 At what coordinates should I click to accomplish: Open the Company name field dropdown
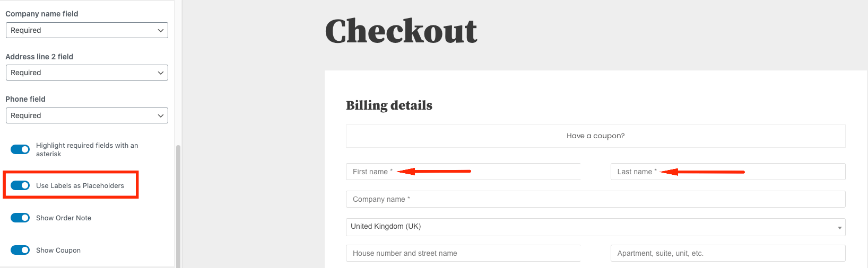coord(86,30)
